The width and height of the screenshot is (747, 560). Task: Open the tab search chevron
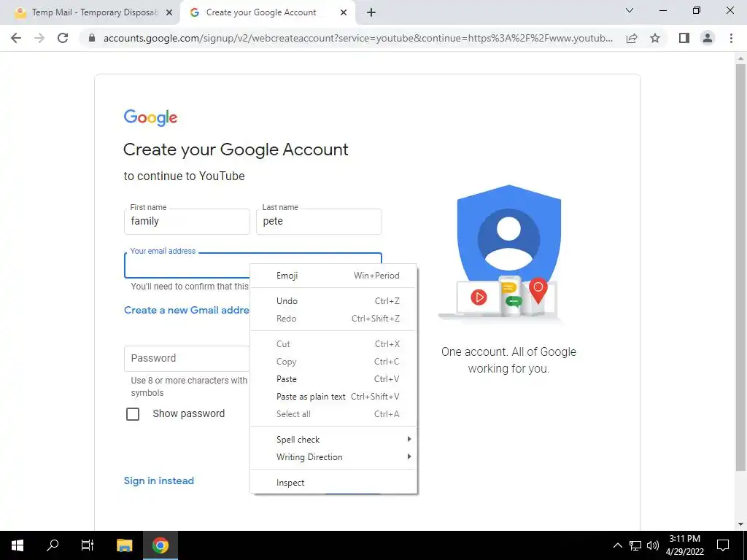[630, 10]
